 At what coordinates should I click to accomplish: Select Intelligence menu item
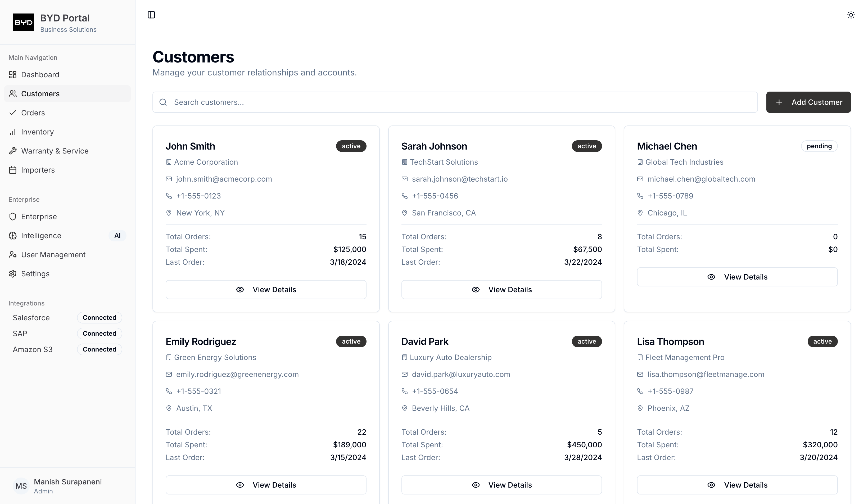(x=67, y=236)
